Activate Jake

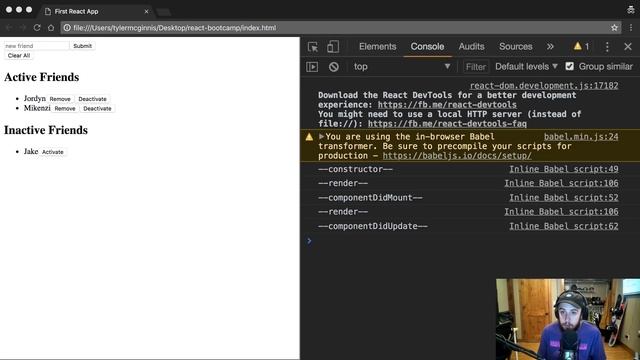click(x=53, y=152)
